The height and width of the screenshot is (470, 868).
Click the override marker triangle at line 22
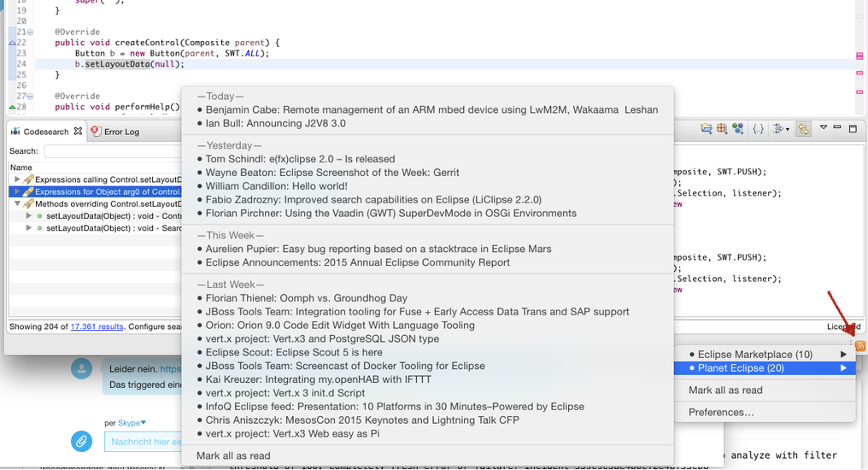12,44
